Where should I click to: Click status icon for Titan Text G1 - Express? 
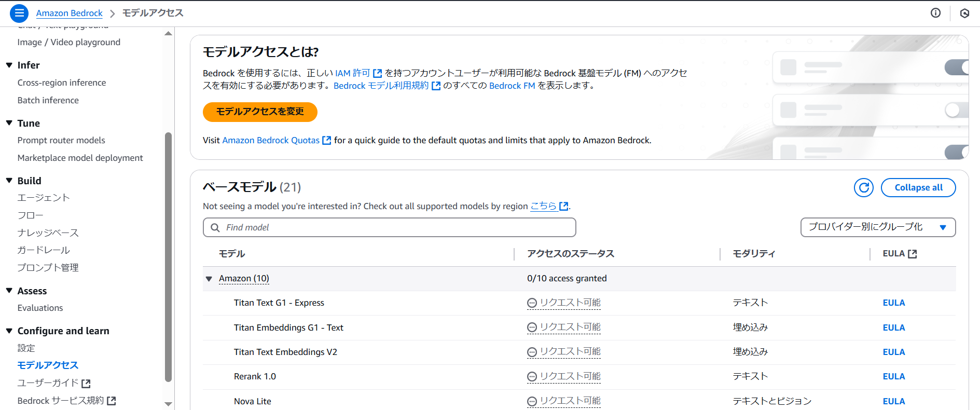[532, 303]
